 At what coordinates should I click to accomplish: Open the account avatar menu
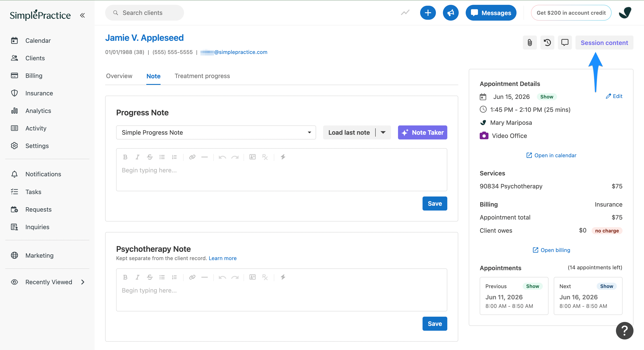pyautogui.click(x=625, y=13)
